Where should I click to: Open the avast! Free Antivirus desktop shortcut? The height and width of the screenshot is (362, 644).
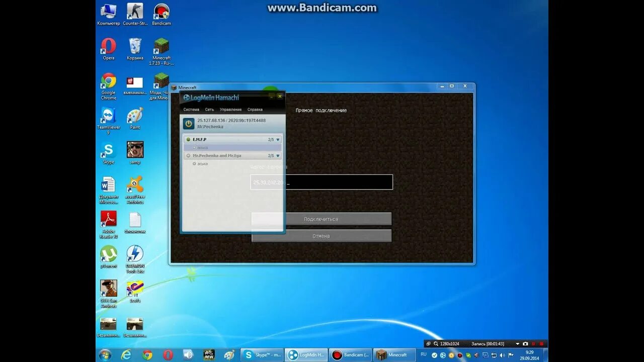pos(135,191)
